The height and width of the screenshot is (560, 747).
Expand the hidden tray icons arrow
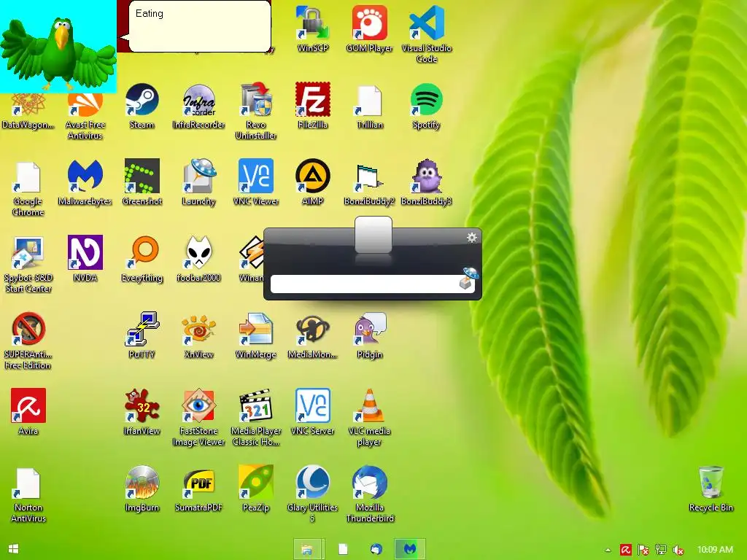[x=608, y=550]
